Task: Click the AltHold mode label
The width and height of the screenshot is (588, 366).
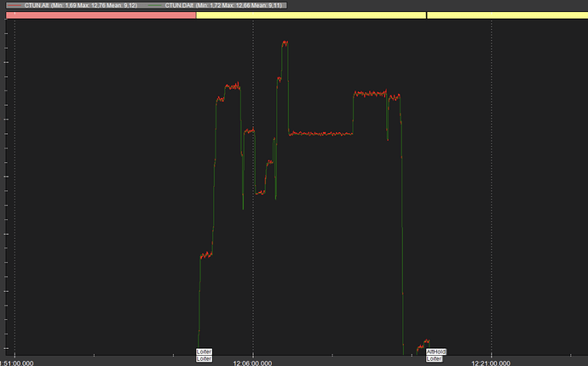Action: [x=435, y=351]
